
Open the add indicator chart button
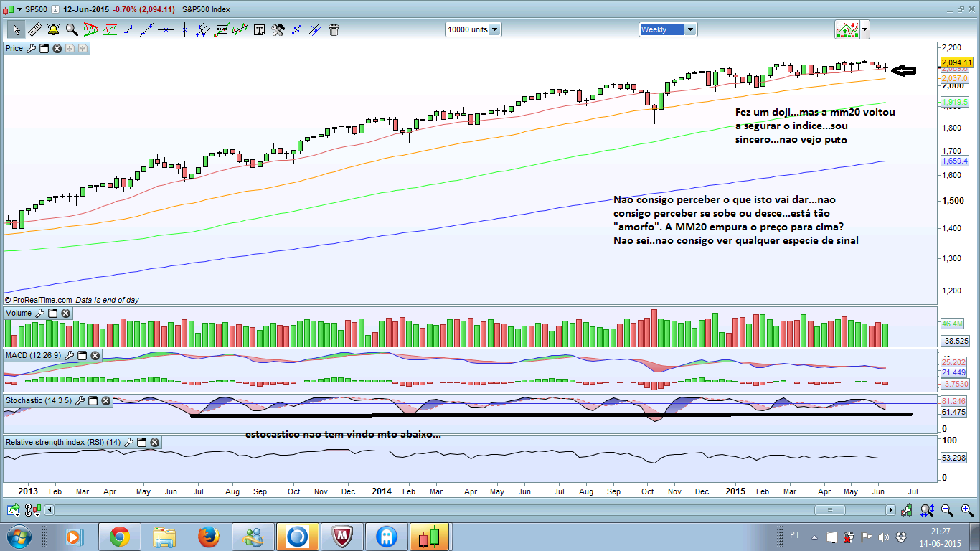pyautogui.click(x=847, y=29)
